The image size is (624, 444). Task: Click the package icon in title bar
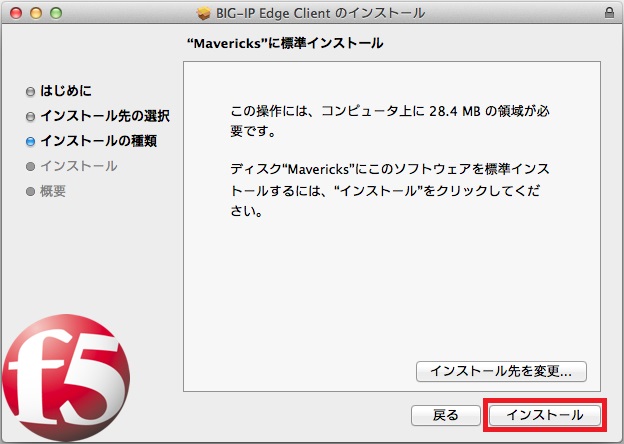click(x=204, y=13)
